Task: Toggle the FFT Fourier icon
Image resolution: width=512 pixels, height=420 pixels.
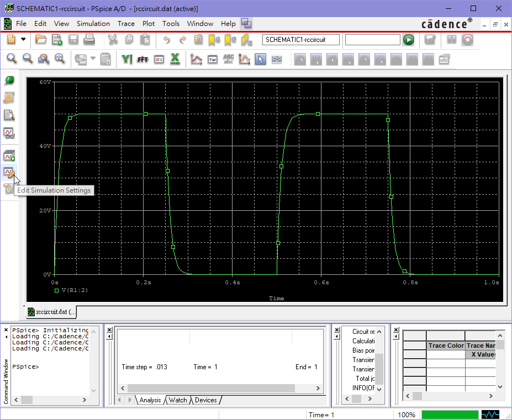Action: click(x=142, y=60)
